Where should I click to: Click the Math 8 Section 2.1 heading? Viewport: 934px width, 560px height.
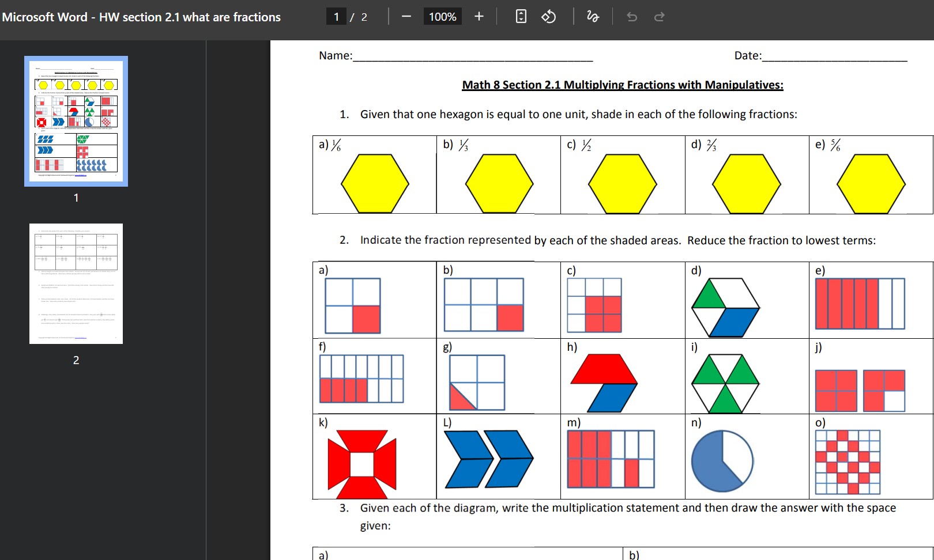[x=623, y=85]
